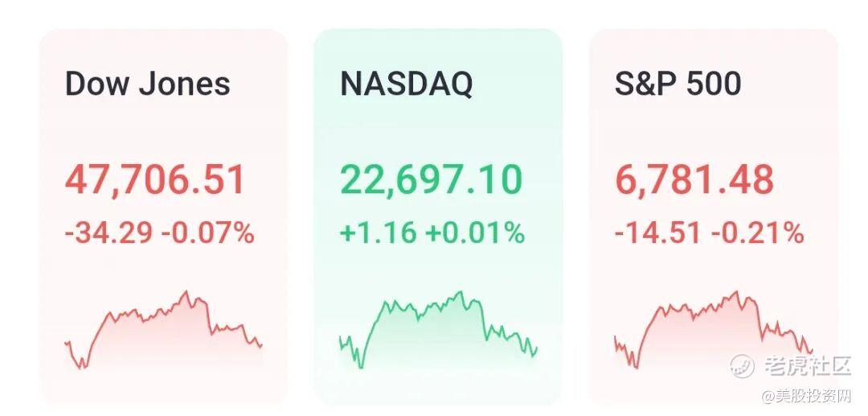The width and height of the screenshot is (868, 416).
Task: Click the S&P 500 -0.21% percent change
Action: click(758, 233)
